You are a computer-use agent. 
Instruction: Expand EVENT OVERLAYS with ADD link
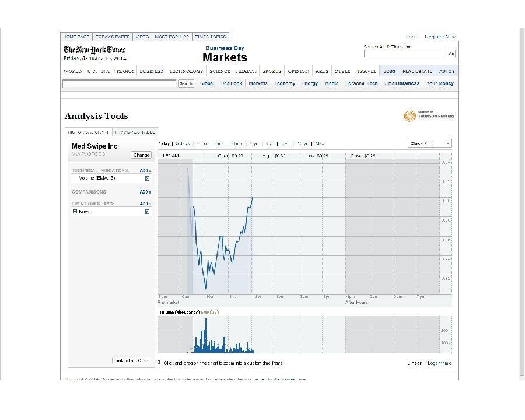[145, 204]
